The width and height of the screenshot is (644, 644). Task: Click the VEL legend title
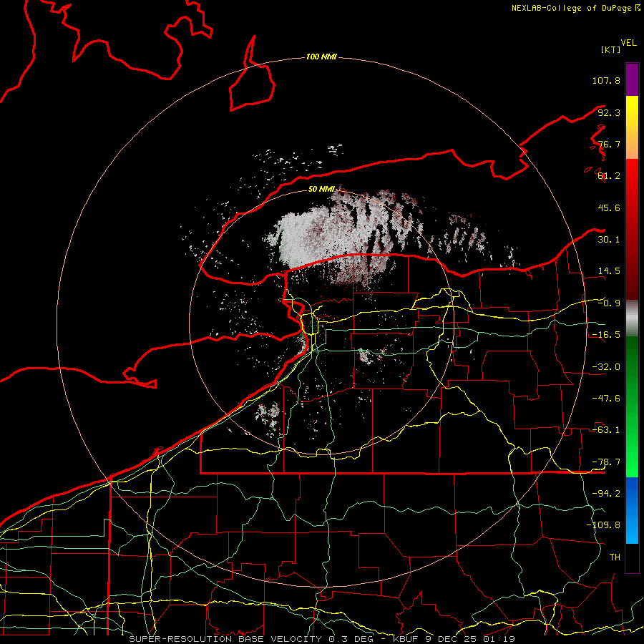(x=628, y=43)
